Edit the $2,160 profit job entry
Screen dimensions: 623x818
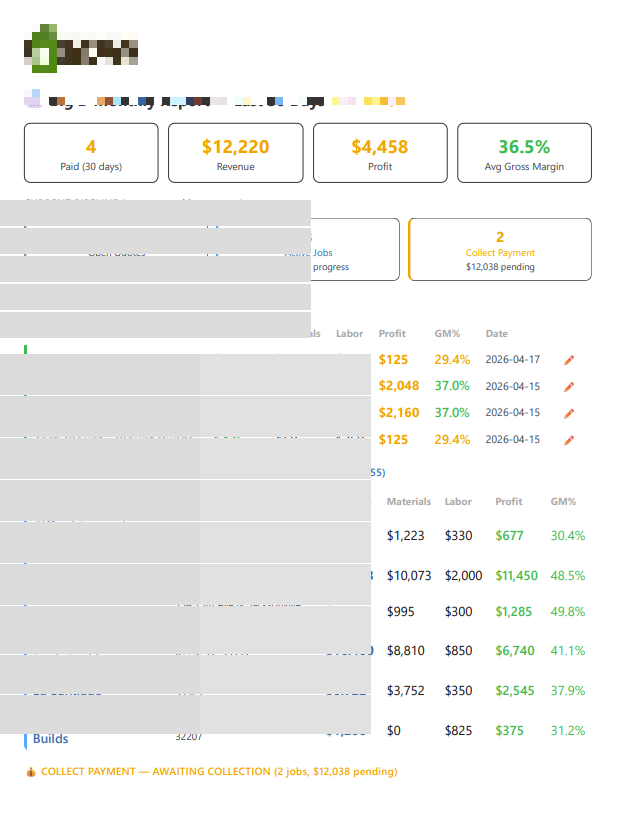(569, 412)
